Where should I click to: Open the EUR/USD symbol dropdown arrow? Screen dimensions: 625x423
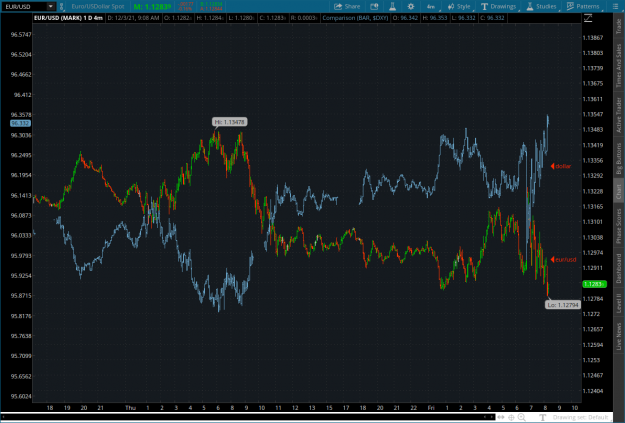pyautogui.click(x=51, y=6)
